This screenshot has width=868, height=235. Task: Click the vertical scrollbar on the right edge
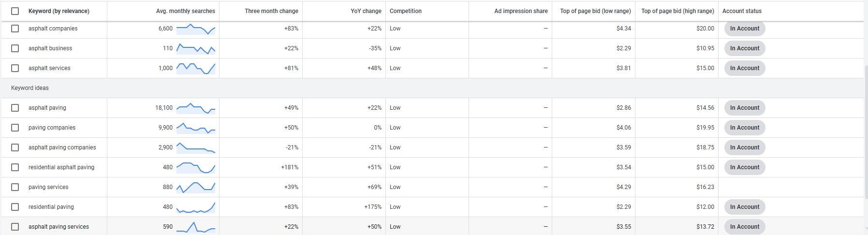coord(866,131)
